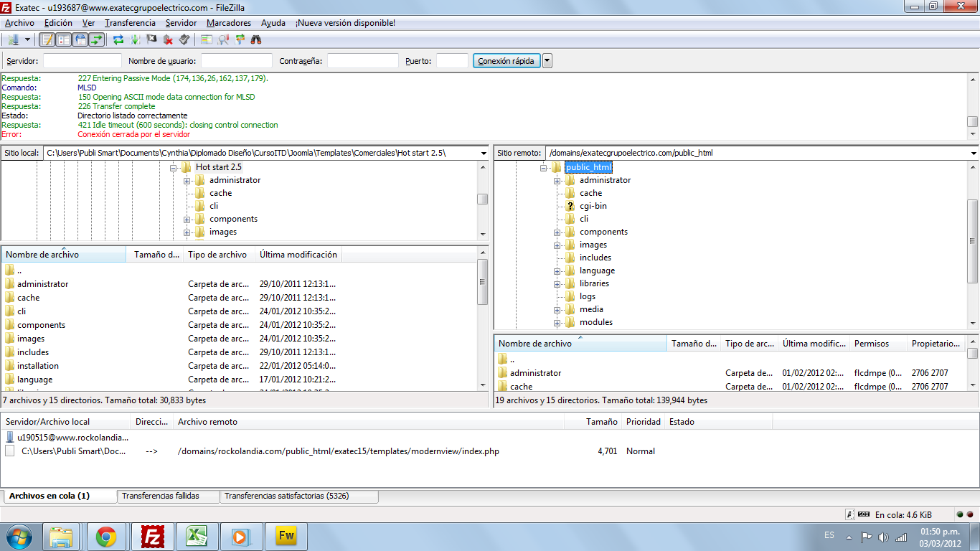This screenshot has width=980, height=551.
Task: Open the ¡Nueva versión disponible! menu
Action: [345, 23]
